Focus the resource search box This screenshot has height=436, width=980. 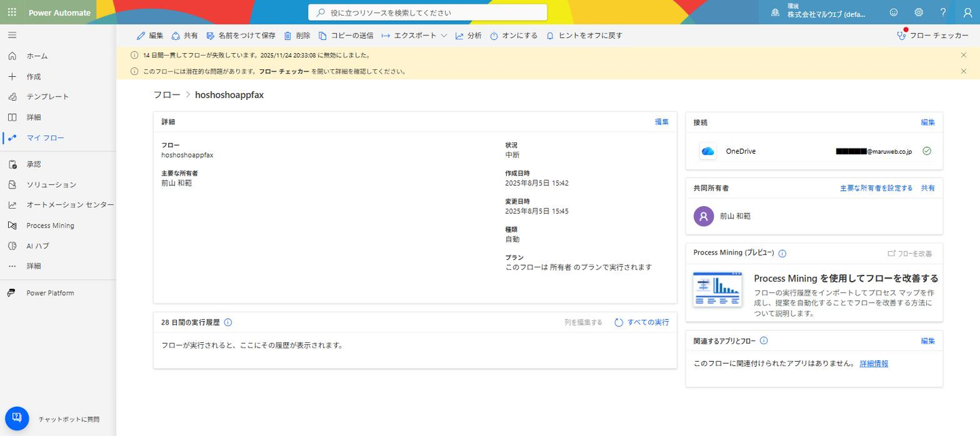click(427, 12)
